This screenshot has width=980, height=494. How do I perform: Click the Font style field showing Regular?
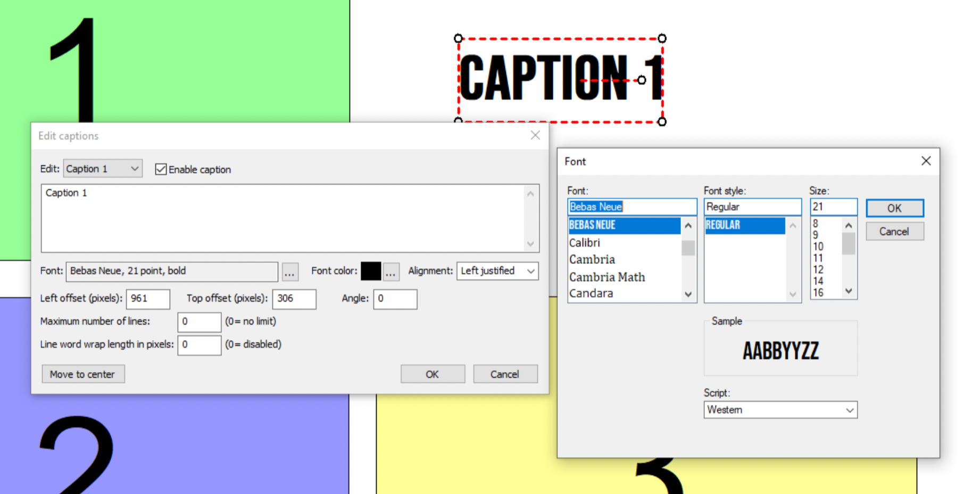tap(752, 207)
